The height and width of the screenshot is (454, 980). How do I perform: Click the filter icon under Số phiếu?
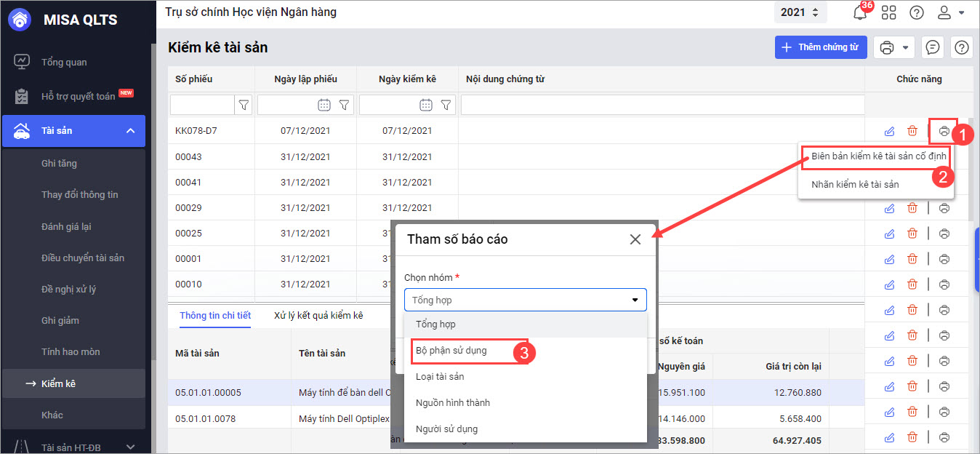tap(244, 105)
